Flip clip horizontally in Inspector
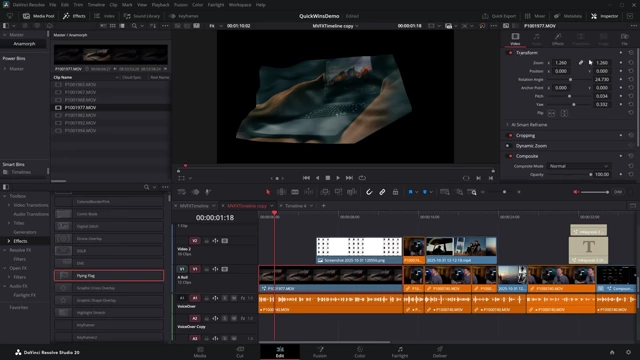This screenshot has height=360, width=640. point(551,113)
